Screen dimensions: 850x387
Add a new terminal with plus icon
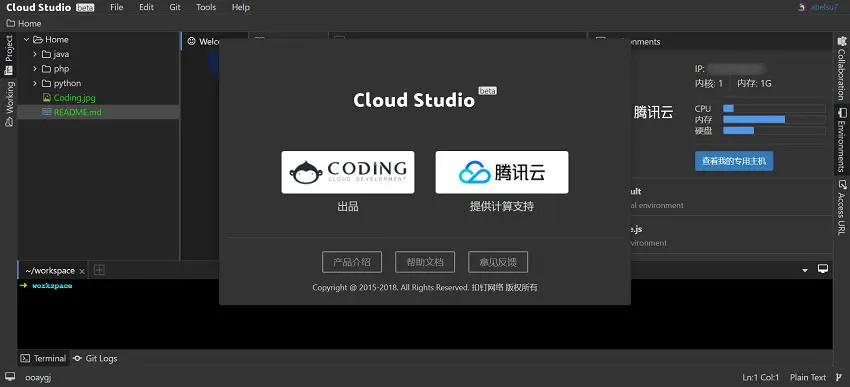[99, 270]
